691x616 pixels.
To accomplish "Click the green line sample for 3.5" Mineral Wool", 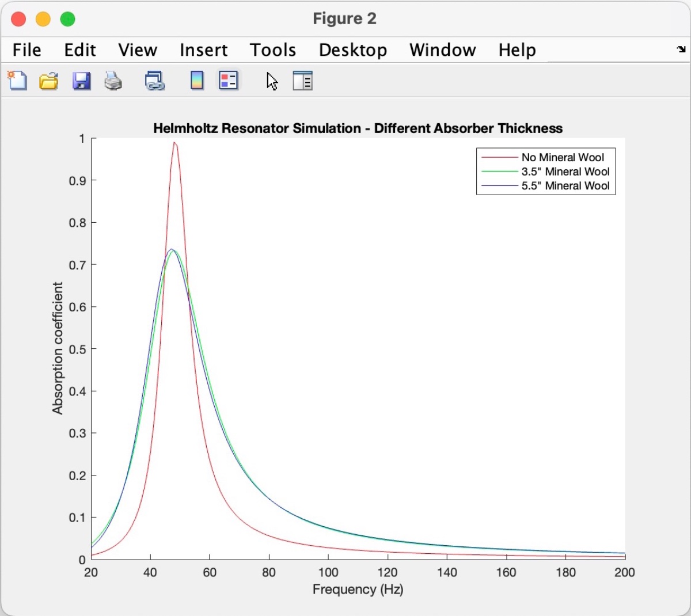I will tap(499, 172).
